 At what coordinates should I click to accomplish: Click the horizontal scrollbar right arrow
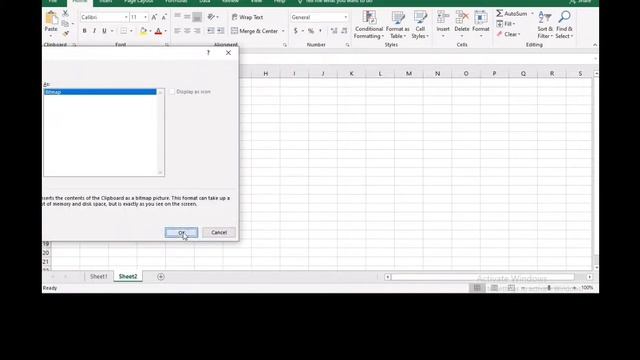[x=589, y=277]
